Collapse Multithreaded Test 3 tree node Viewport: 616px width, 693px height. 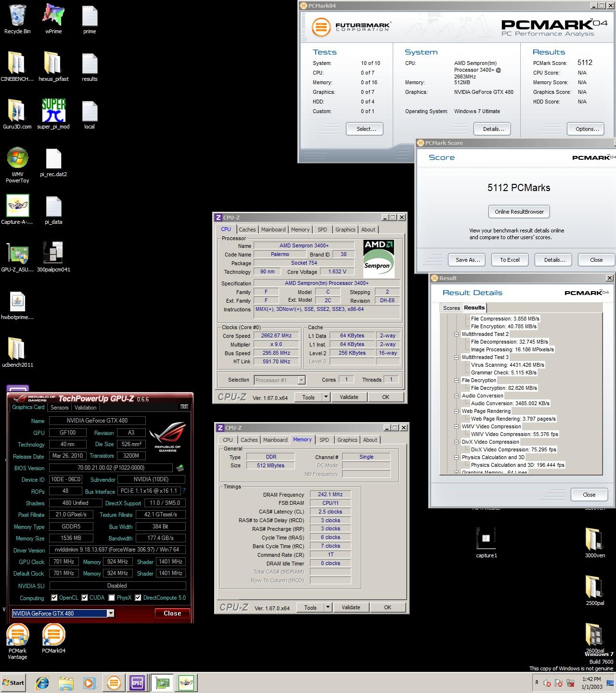coord(456,357)
